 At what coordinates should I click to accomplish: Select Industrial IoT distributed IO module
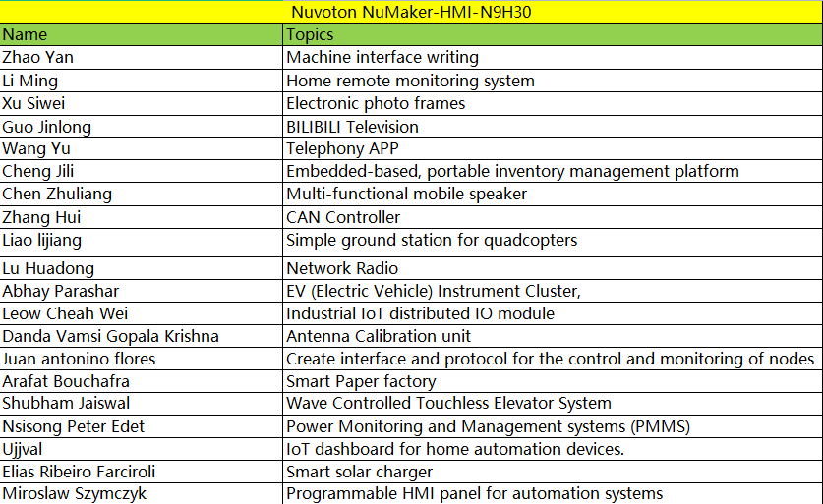(553, 313)
